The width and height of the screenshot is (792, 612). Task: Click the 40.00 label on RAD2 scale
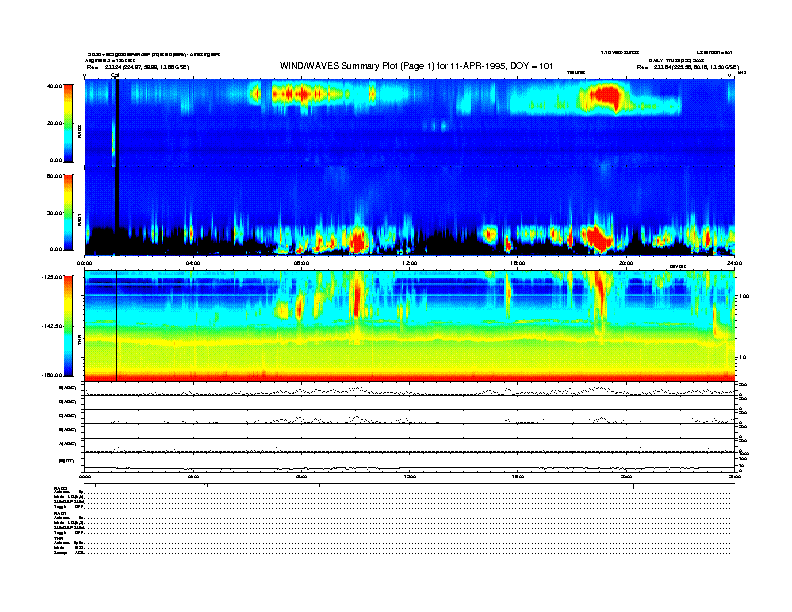[x=54, y=86]
